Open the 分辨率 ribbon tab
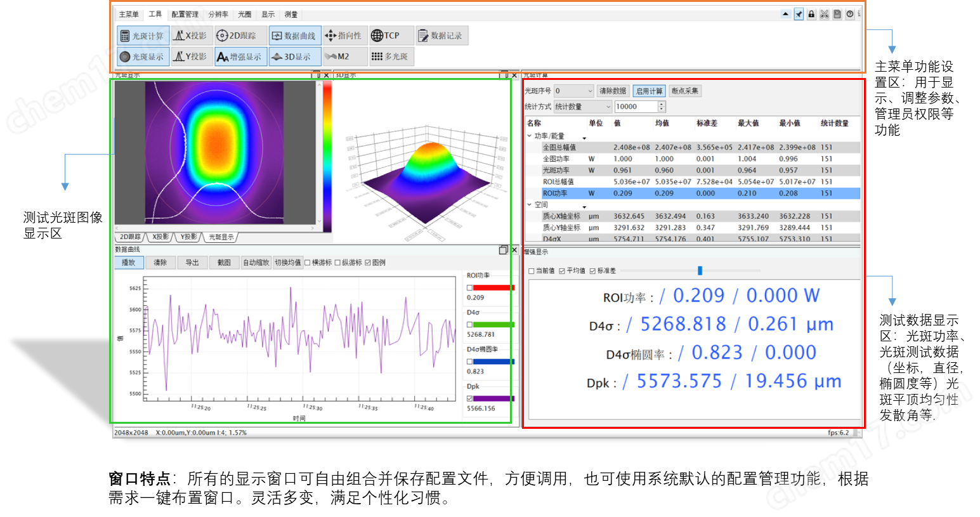 coord(218,14)
